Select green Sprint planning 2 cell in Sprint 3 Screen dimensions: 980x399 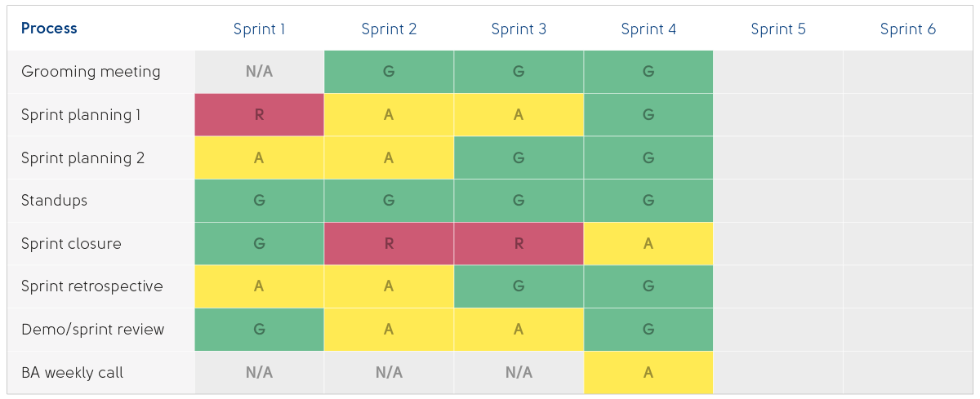[x=519, y=158]
